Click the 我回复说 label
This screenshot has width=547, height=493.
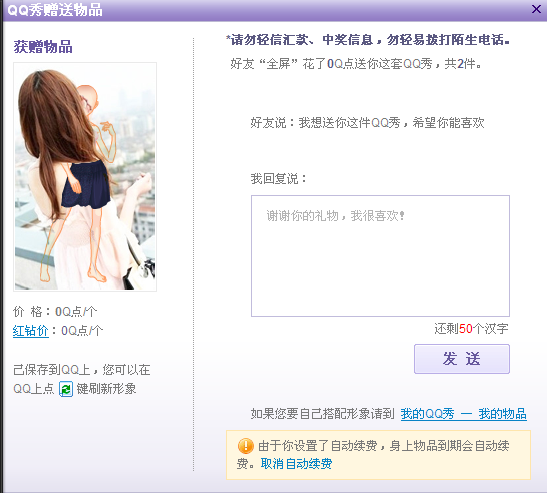pyautogui.click(x=278, y=178)
